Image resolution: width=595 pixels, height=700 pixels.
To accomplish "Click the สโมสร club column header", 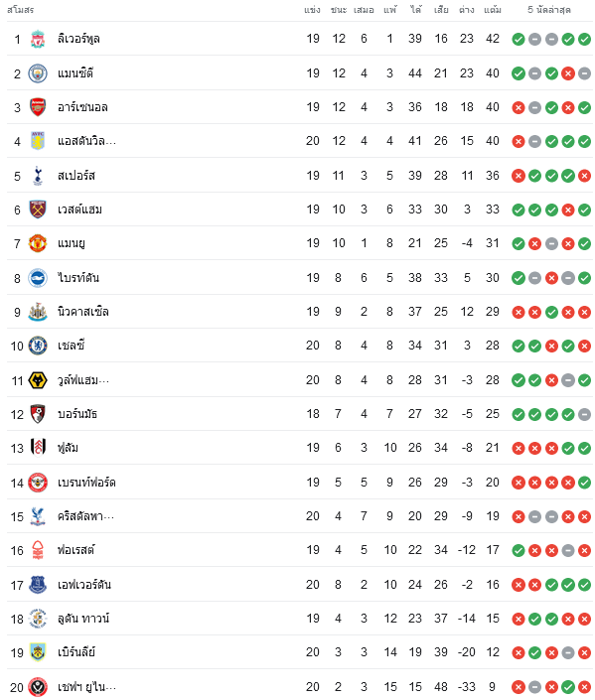I will [21, 9].
